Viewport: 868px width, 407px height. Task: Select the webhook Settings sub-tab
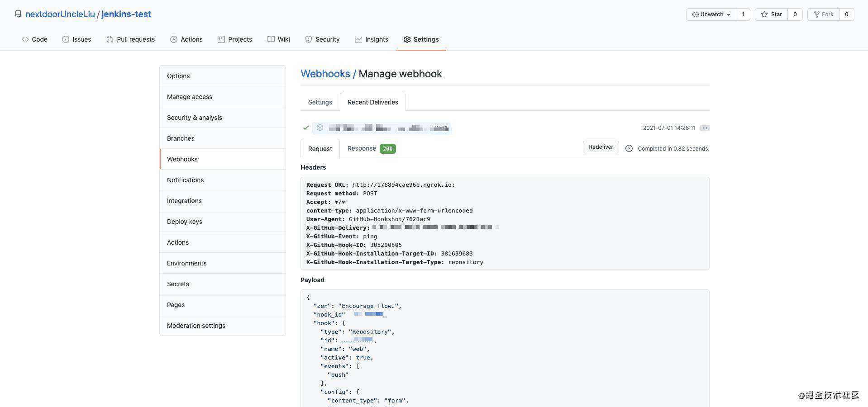(x=320, y=102)
